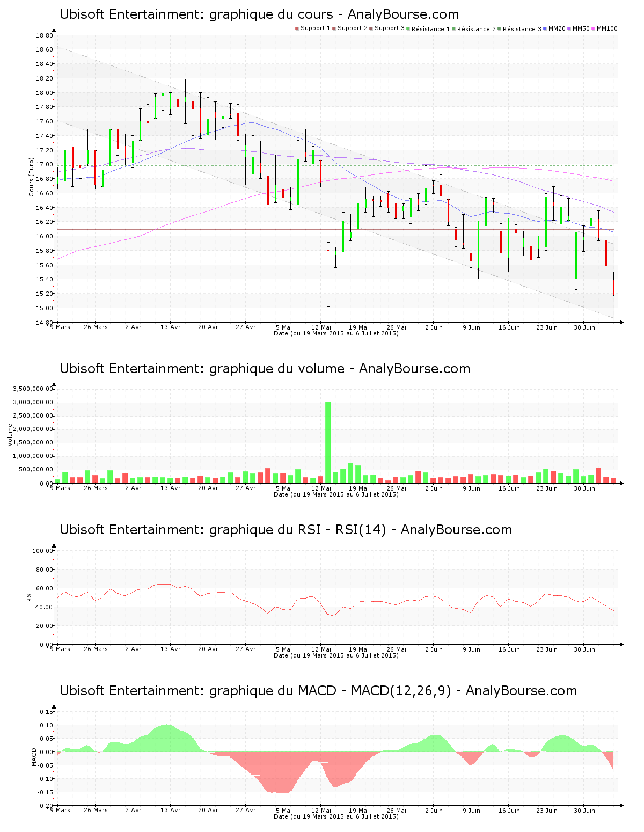This screenshot has height=832, width=644.
Task: Click the 'RSI' vertical axis label
Action: [29, 595]
